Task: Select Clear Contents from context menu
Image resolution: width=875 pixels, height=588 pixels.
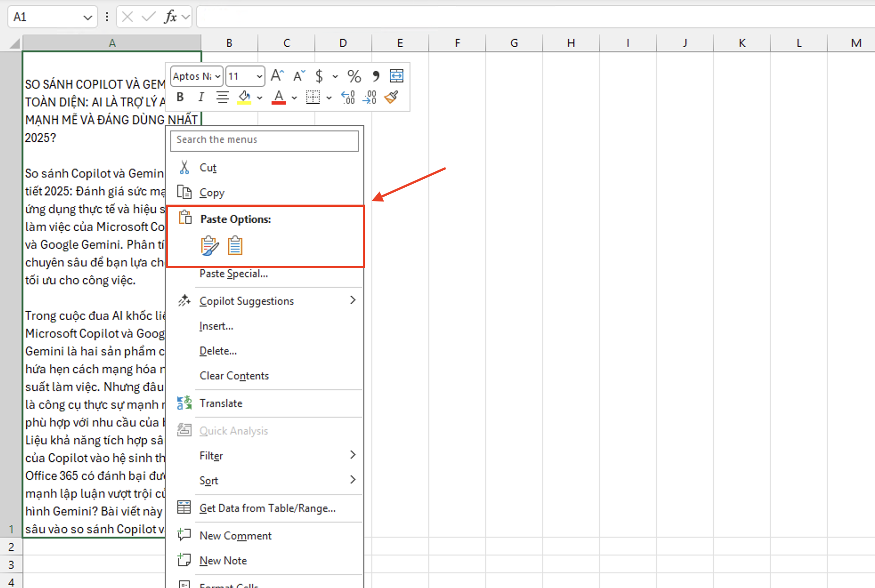Action: 234,376
